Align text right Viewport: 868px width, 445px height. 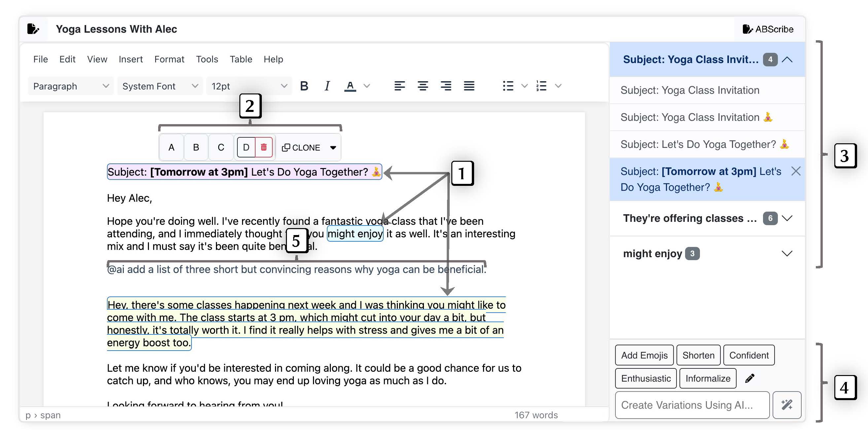click(x=446, y=86)
